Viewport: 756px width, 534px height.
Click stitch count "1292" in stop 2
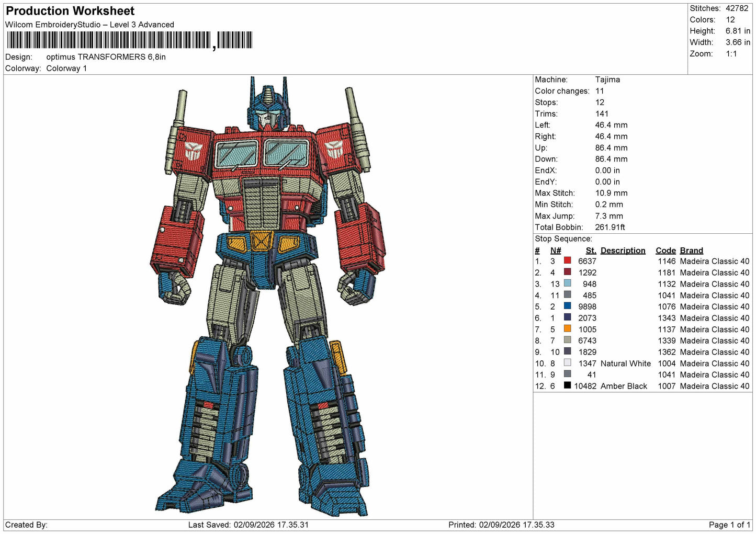tap(587, 273)
